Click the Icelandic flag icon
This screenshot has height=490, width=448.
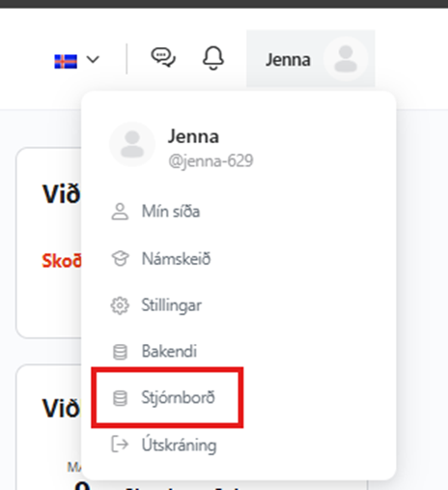point(66,61)
